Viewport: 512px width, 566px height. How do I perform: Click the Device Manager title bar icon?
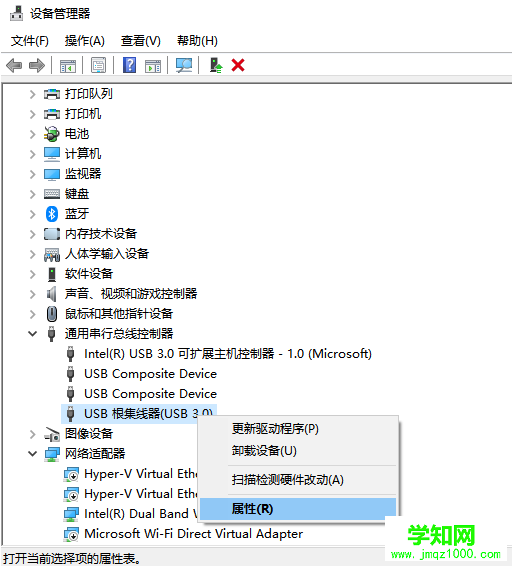coord(16,14)
